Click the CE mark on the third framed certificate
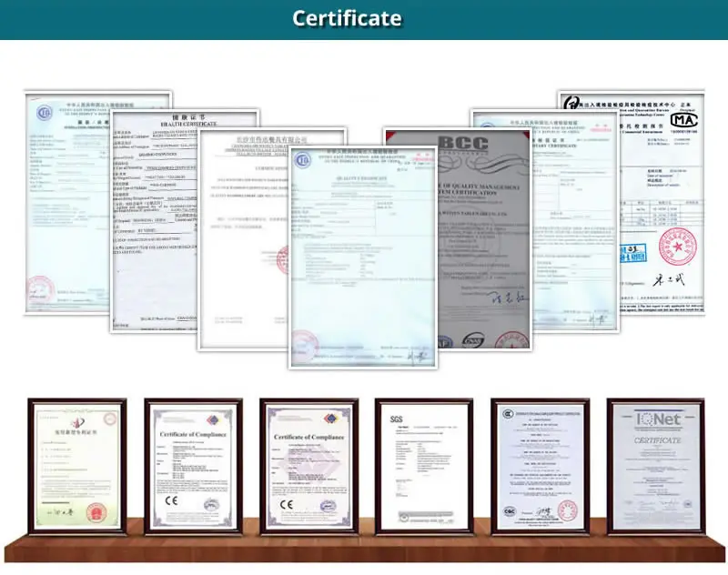728x575 pixels. pyautogui.click(x=287, y=504)
